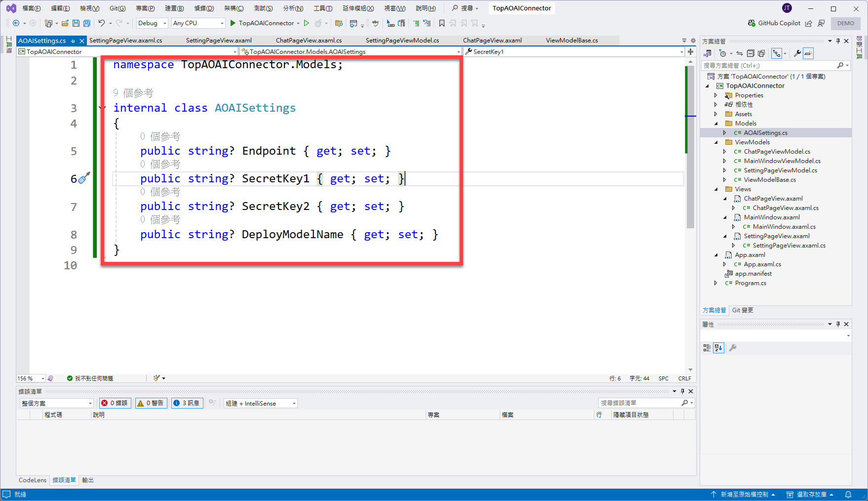Image resolution: width=868 pixels, height=501 pixels.
Task: Open the 偵錯(D) menu
Action: [x=204, y=8]
